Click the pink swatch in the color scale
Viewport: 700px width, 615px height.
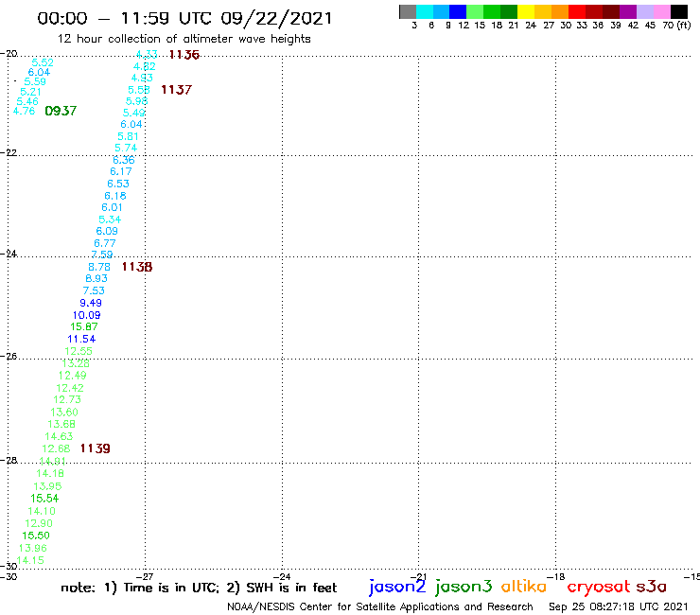pyautogui.click(x=661, y=11)
